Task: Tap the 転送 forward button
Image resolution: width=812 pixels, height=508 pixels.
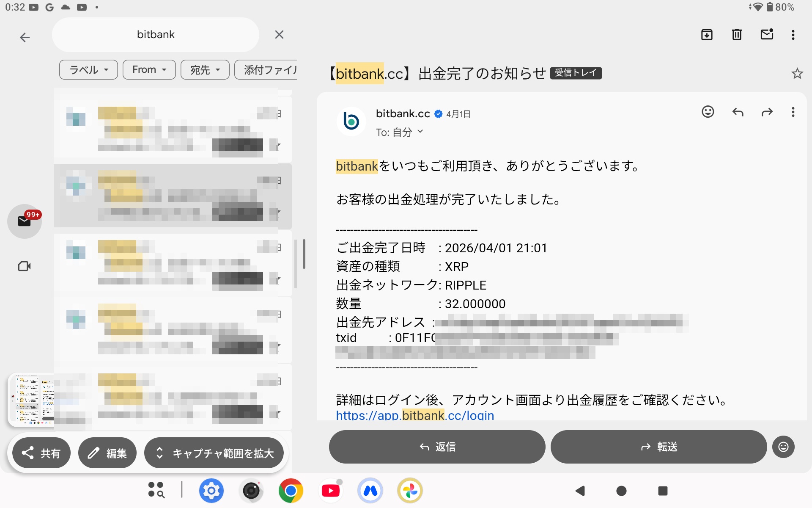Action: (658, 447)
